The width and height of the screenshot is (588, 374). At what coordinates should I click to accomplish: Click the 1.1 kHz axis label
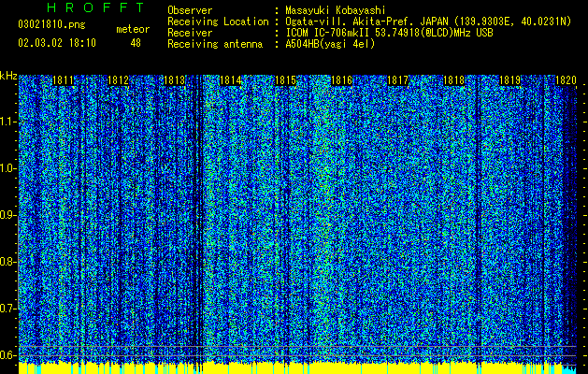pyautogui.click(x=7, y=122)
